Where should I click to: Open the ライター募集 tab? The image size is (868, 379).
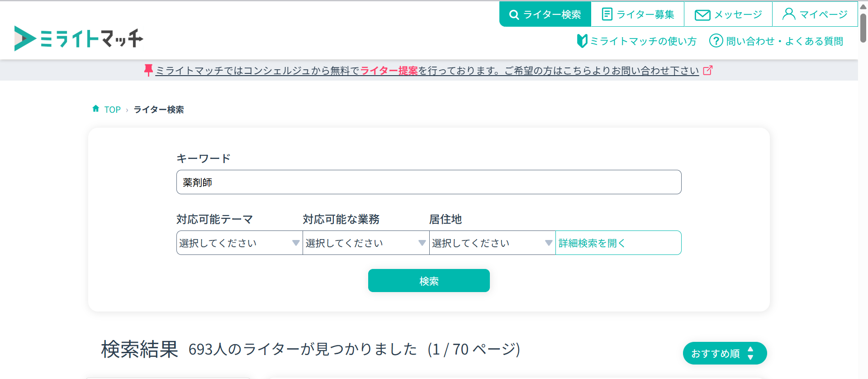(x=637, y=14)
